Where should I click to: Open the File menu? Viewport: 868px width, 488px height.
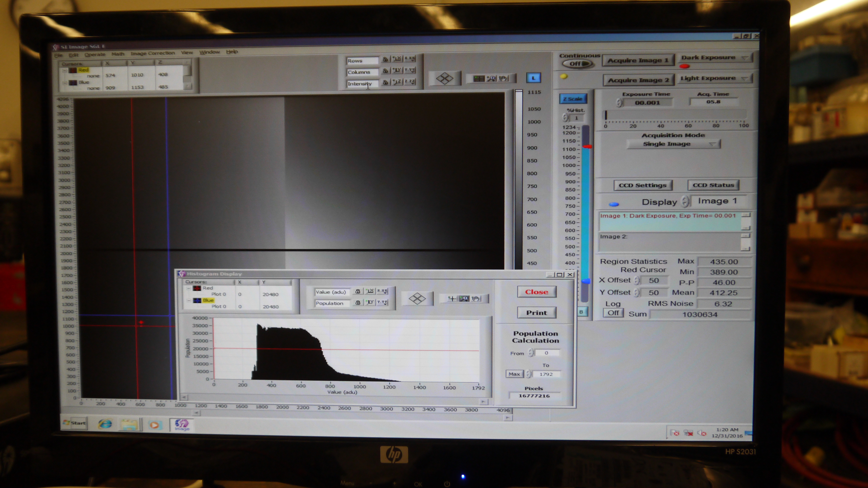(59, 55)
